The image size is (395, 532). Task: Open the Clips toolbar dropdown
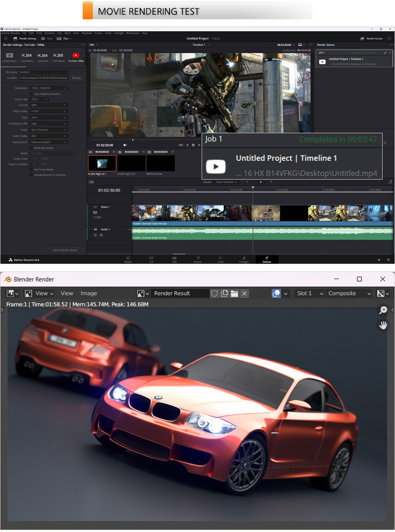point(64,39)
